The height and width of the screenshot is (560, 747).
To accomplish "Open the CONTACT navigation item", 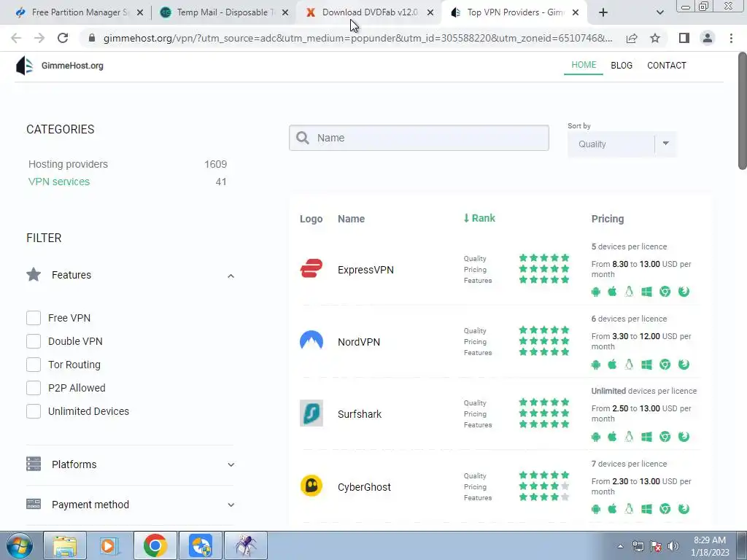I will [x=667, y=66].
